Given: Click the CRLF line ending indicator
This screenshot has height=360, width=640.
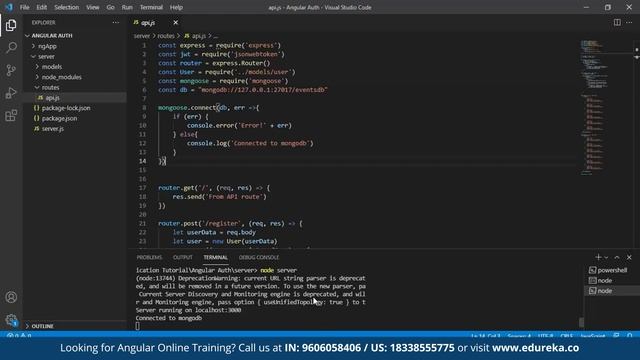Looking at the screenshot, I should [567, 336].
